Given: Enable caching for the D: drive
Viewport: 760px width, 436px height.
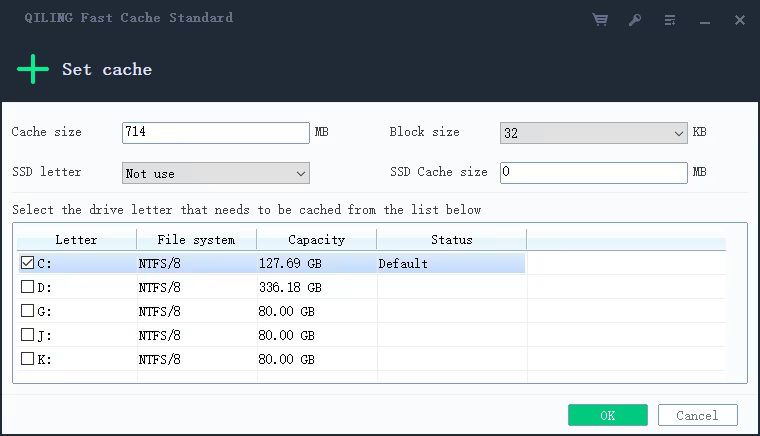Looking at the screenshot, I should click(28, 287).
